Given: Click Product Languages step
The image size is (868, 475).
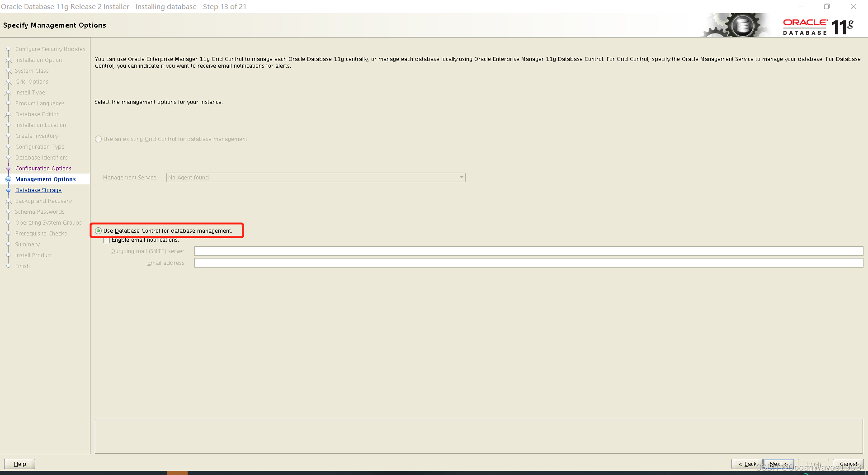Looking at the screenshot, I should [x=40, y=103].
